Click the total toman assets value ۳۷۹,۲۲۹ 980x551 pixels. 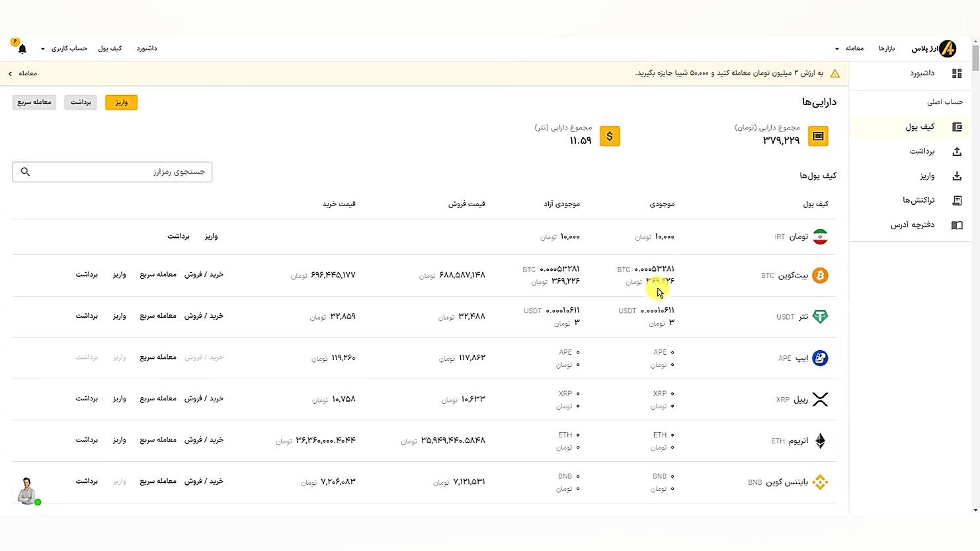tap(781, 140)
